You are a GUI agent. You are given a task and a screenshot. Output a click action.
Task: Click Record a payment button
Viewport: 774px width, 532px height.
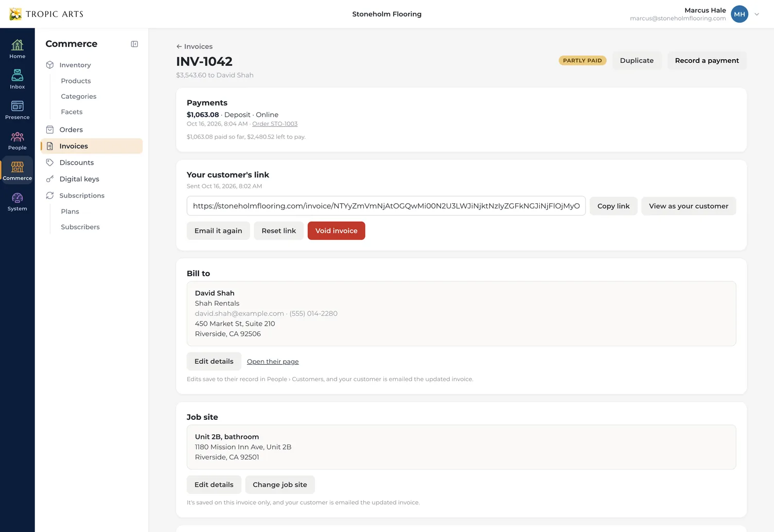[707, 61]
